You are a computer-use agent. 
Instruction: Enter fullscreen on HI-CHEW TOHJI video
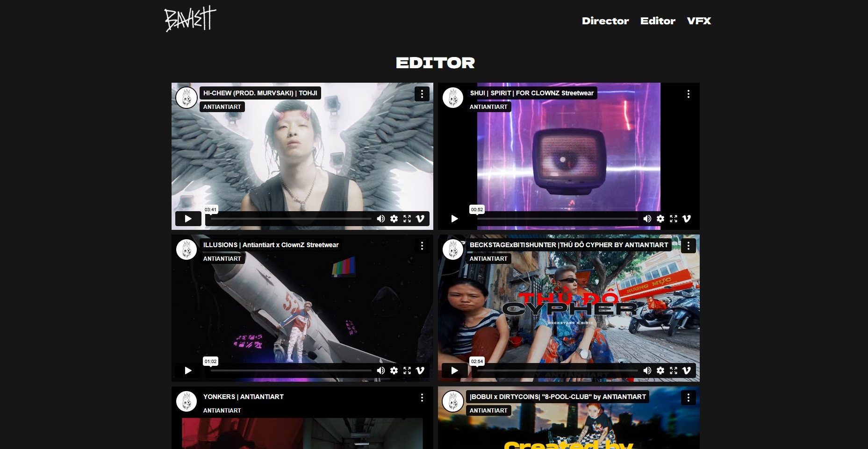coord(407,219)
